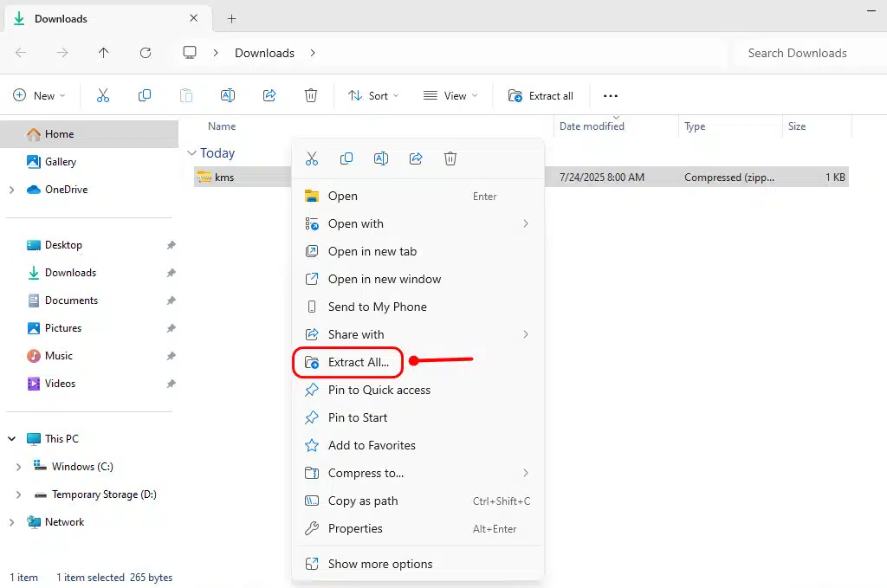Open Documents in the sidebar
Image resolution: width=887 pixels, height=588 pixels.
[x=71, y=300]
